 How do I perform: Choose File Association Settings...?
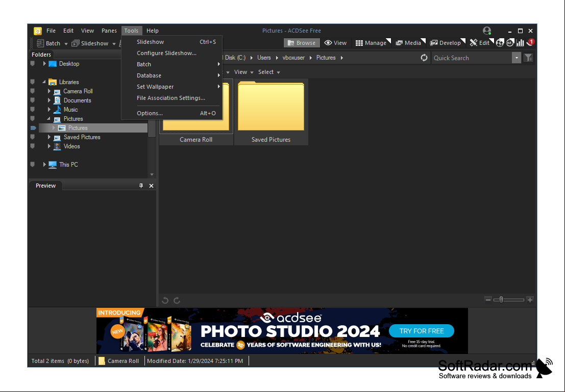172,98
